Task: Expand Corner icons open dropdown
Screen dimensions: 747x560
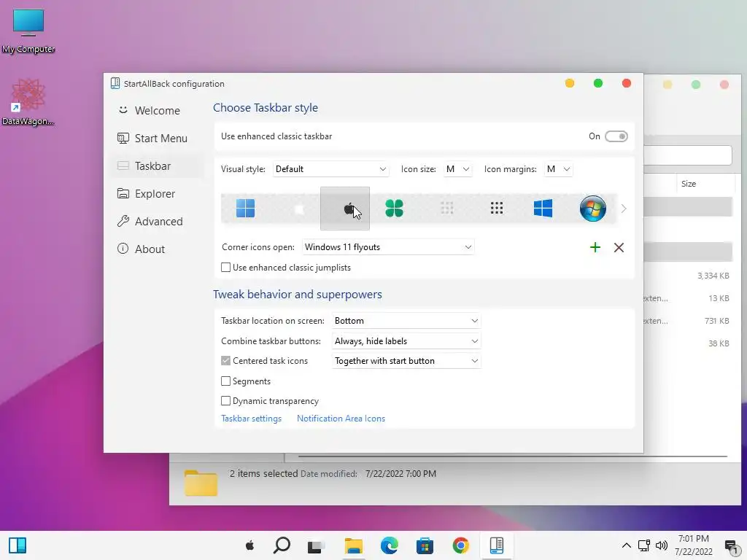Action: 388,247
